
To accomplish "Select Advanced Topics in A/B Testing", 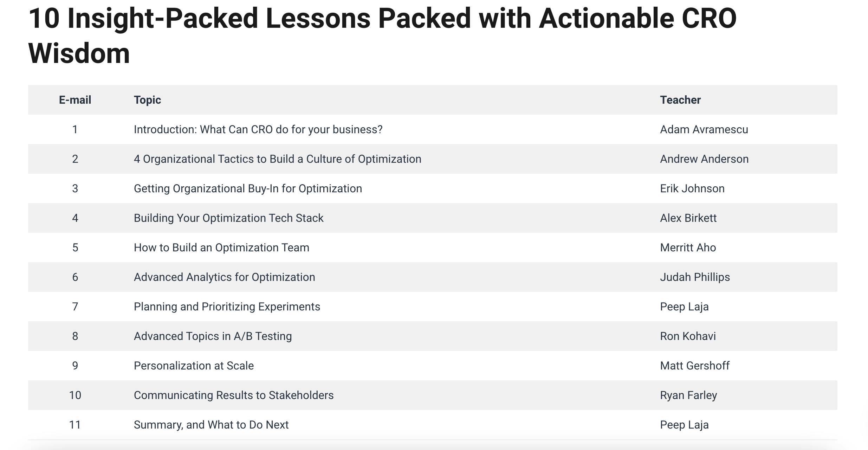I will 213,336.
